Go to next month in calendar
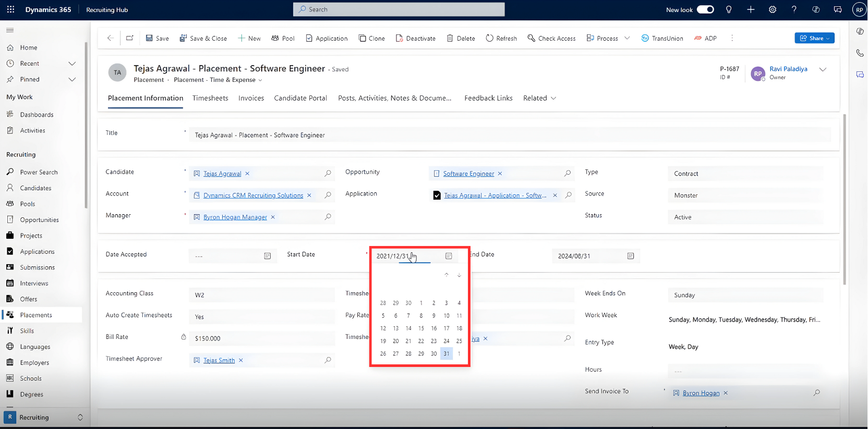 pos(459,275)
